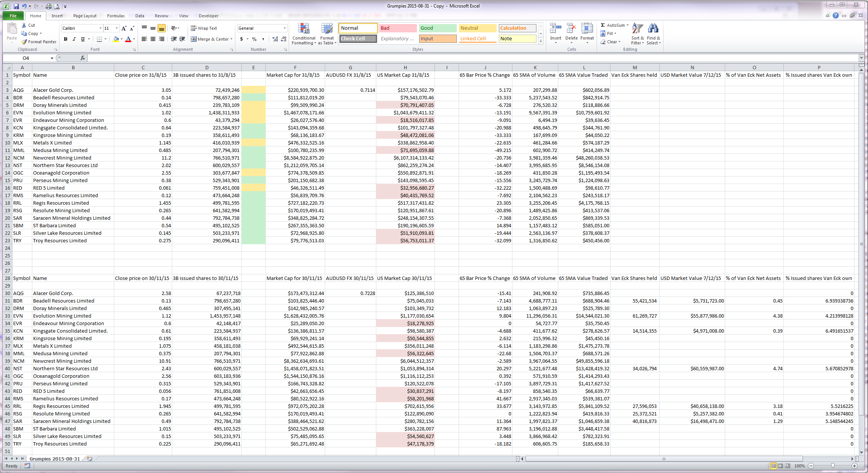Apply Percent Style number format
Image resolution: width=868 pixels, height=473 pixels.
[x=254, y=39]
